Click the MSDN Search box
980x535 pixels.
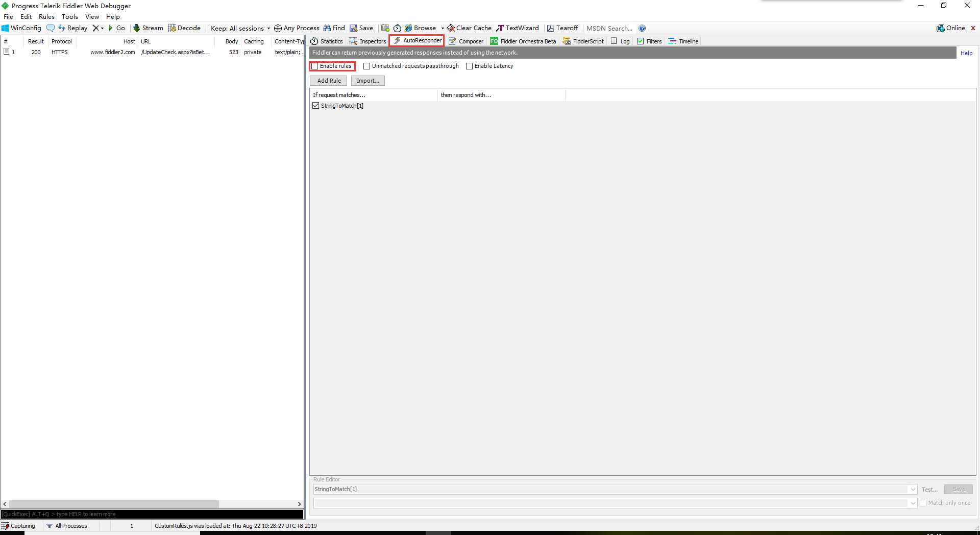click(x=609, y=28)
